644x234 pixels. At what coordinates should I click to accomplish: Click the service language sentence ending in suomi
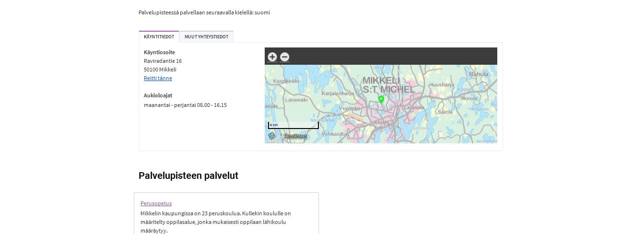[x=204, y=12]
